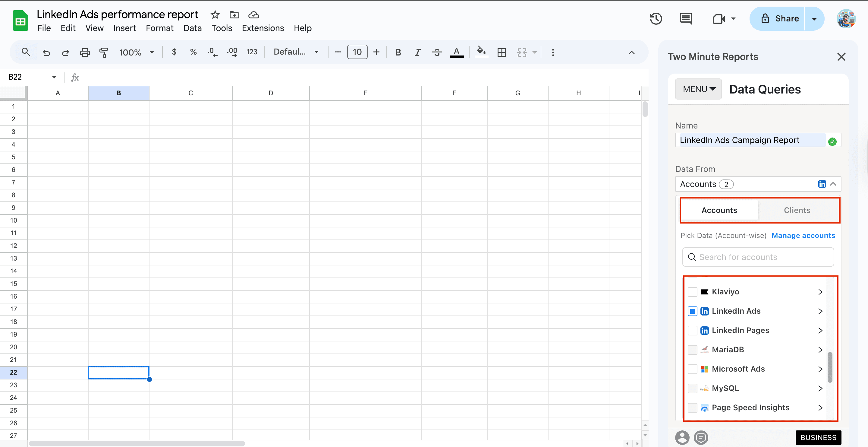The height and width of the screenshot is (447, 868).
Task: Toggle strikethrough formatting
Action: pyautogui.click(x=437, y=52)
